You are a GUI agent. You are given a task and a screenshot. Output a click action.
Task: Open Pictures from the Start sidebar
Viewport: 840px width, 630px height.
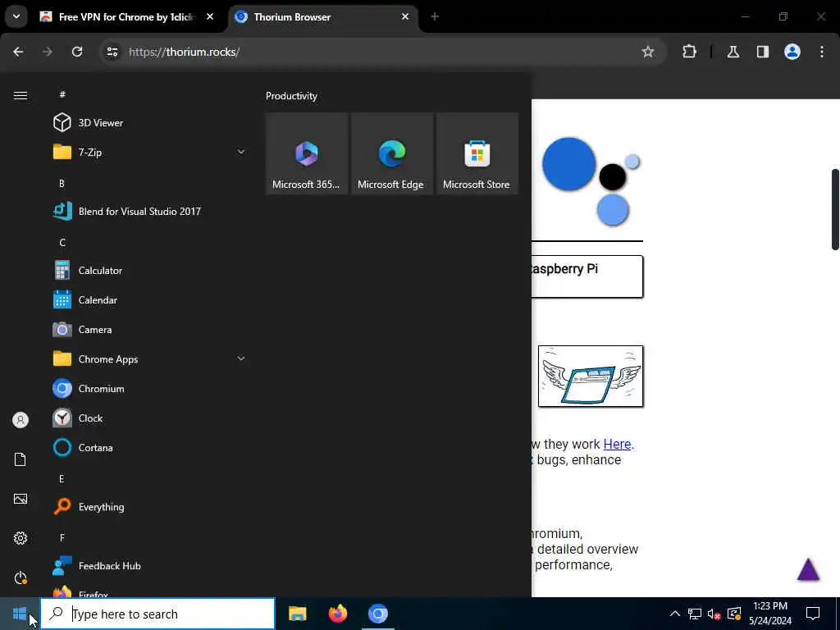click(x=21, y=499)
